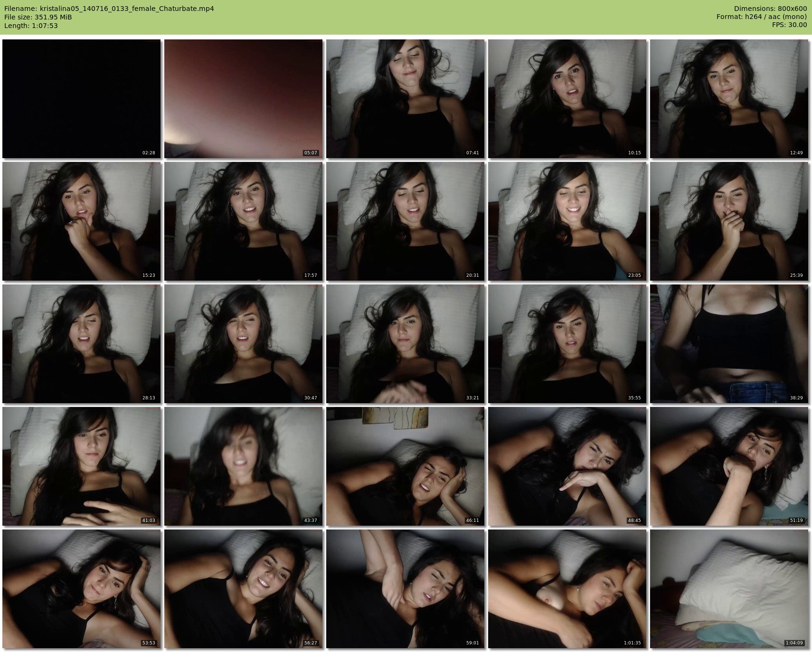This screenshot has width=812, height=652.
Task: Select the 12:49 thumbnail
Action: 729,99
